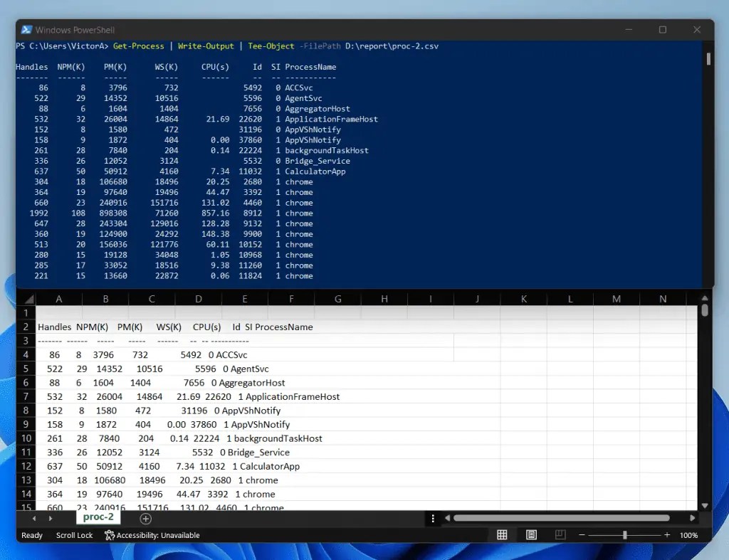This screenshot has height=560, width=729.
Task: Click the Accessibility checker status icon
Action: 108,535
